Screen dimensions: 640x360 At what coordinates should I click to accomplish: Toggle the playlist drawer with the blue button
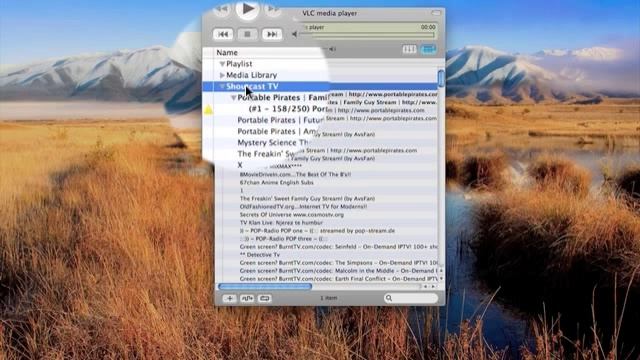tap(429, 49)
